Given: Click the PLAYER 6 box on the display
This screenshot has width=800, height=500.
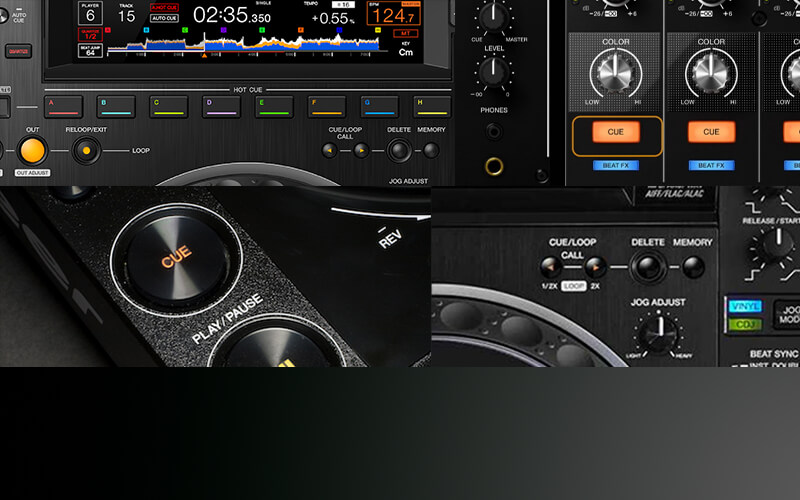Looking at the screenshot, I should (90, 13).
